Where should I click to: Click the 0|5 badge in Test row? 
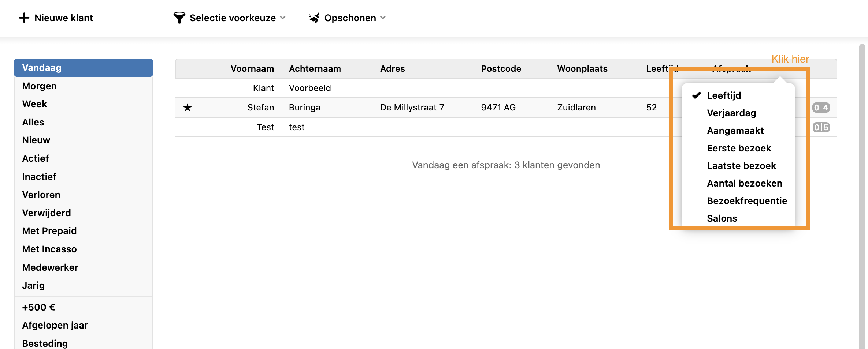tap(821, 127)
